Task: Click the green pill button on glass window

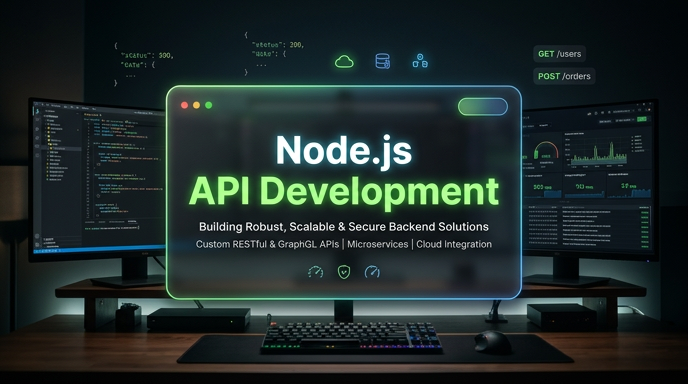Action: tap(483, 107)
